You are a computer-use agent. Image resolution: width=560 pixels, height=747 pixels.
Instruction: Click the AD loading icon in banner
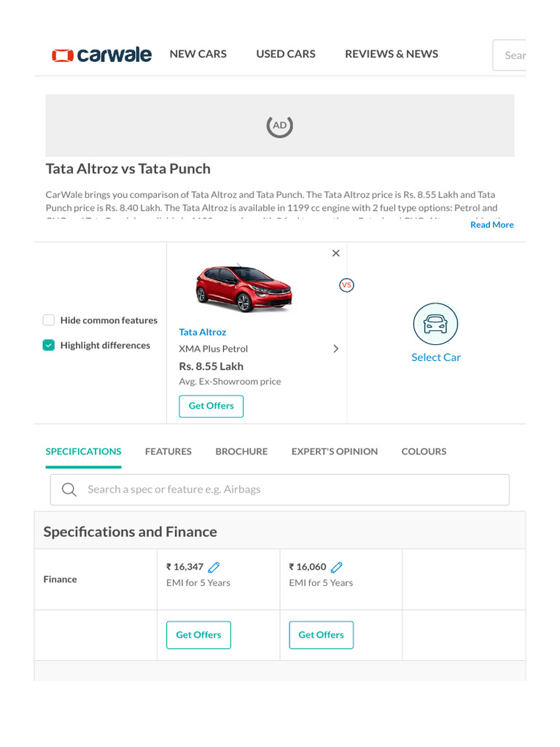(279, 125)
